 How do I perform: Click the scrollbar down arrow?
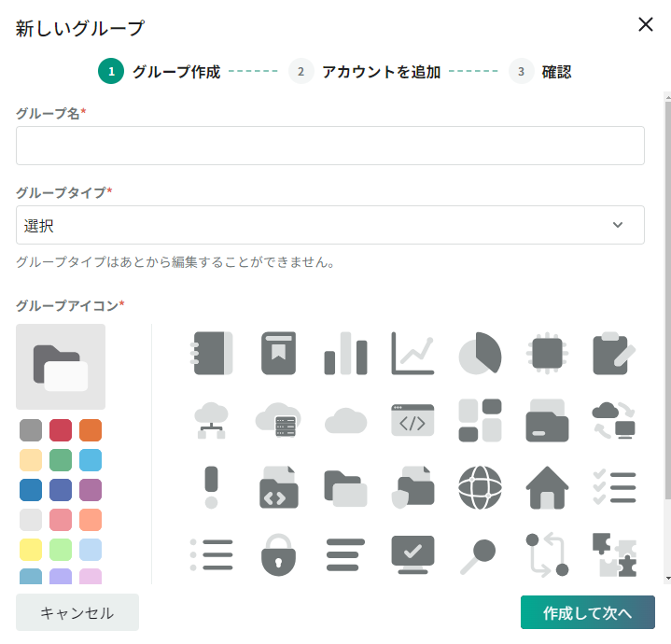click(x=668, y=579)
